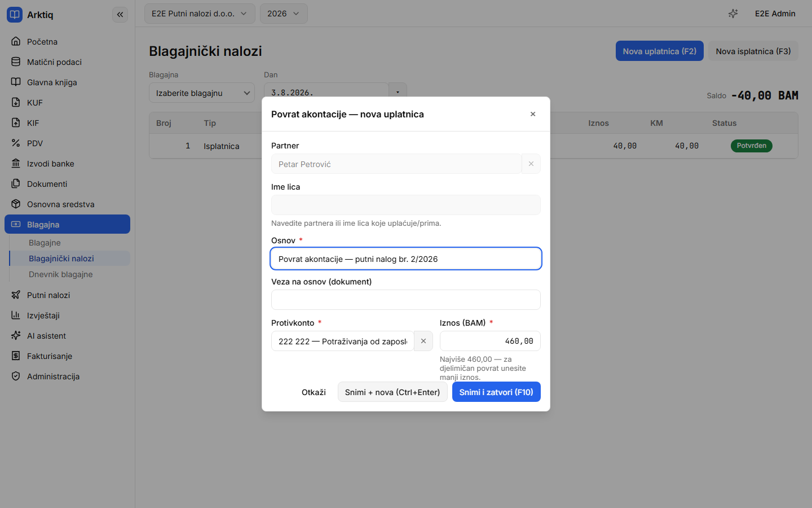Collapse the sidebar with double-chevron icon
Viewport: 812px width, 508px height.
[120, 15]
